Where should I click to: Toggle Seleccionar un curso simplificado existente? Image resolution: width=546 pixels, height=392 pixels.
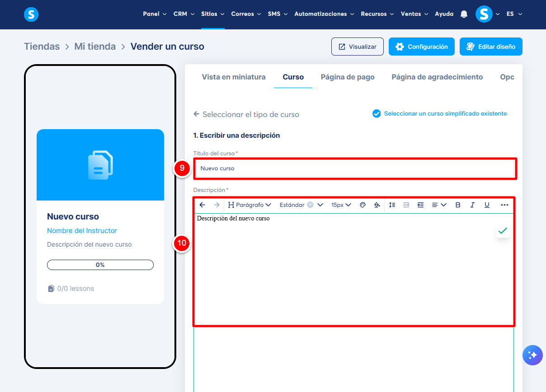[x=439, y=114]
